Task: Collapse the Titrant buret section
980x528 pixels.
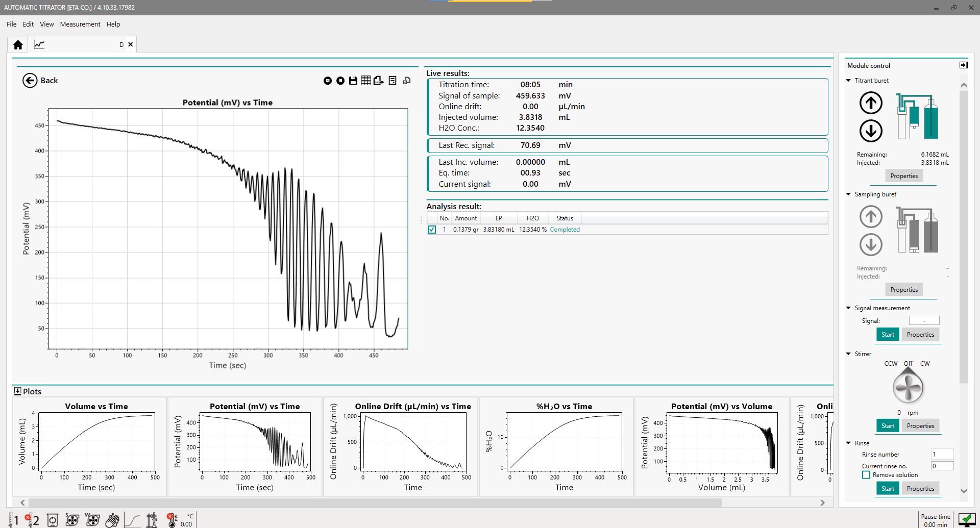Action: 848,81
